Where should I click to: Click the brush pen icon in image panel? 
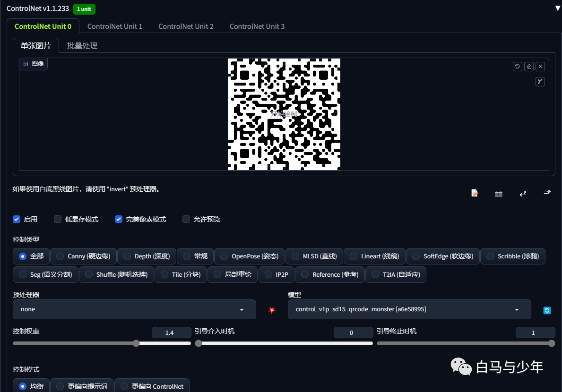point(540,82)
